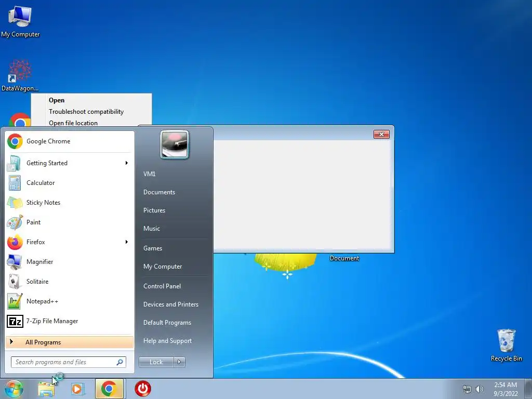Open Devices and Printers

click(x=171, y=304)
